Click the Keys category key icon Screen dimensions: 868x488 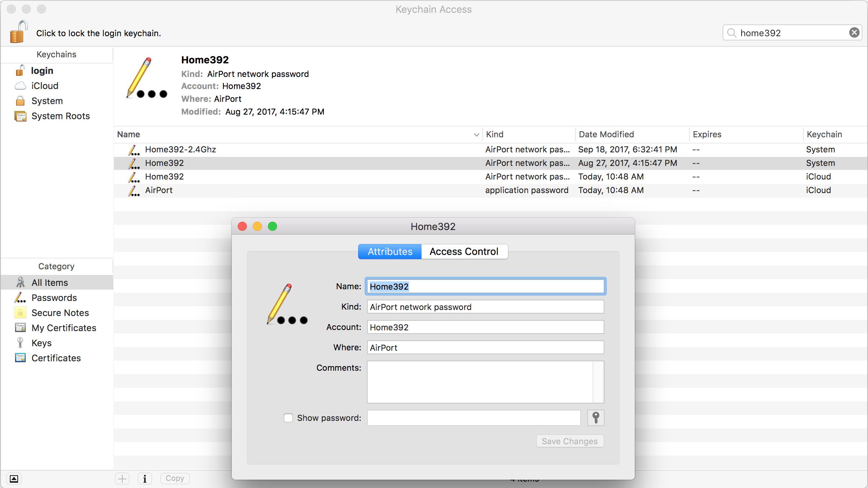20,343
